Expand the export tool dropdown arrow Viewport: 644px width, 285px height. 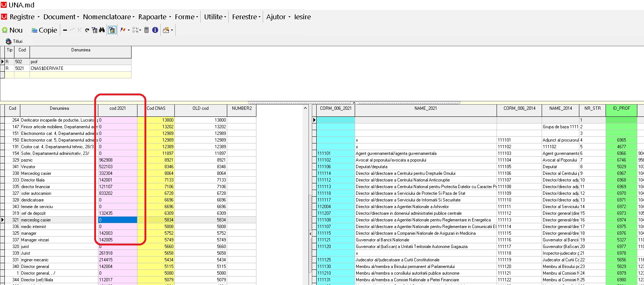point(172,30)
